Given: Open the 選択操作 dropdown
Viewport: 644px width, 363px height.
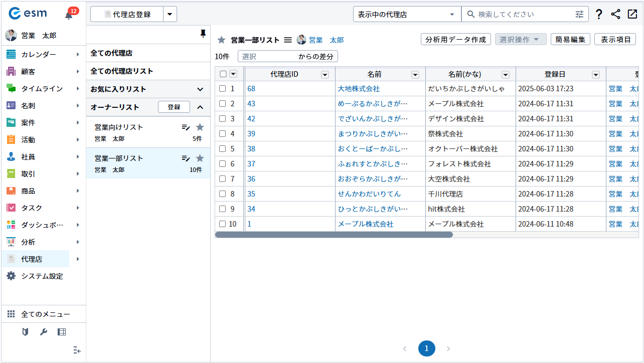Looking at the screenshot, I should pos(521,40).
